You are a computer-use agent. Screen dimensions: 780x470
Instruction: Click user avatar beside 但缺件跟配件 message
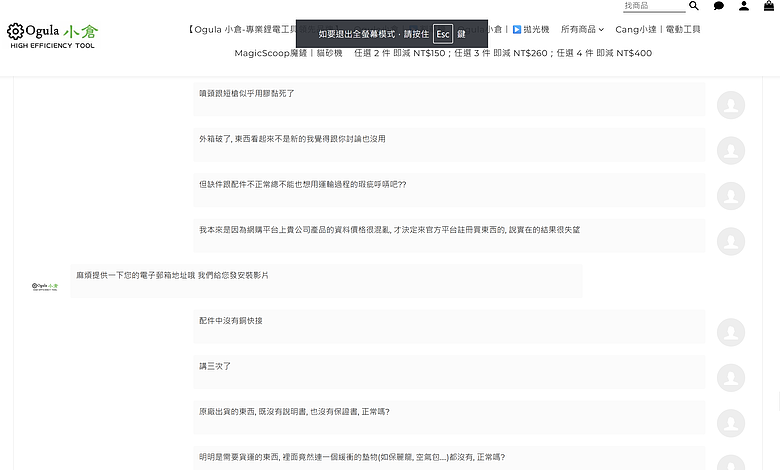[x=731, y=196]
